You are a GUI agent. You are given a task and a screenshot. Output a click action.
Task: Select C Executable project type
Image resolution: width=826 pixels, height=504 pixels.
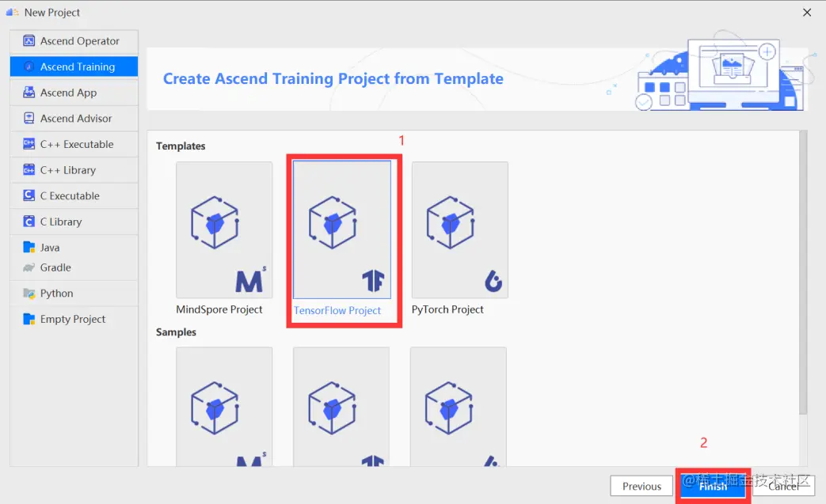[x=74, y=195]
